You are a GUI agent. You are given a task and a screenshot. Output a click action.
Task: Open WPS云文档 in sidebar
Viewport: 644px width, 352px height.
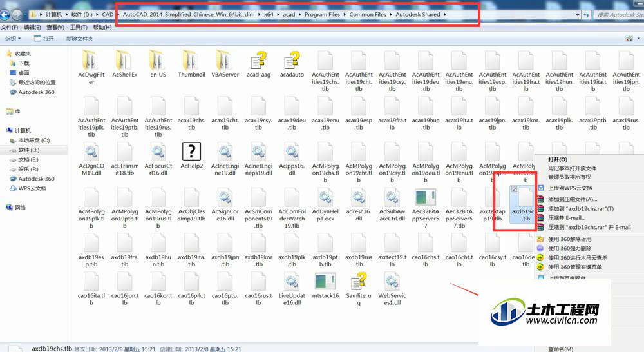[32, 188]
